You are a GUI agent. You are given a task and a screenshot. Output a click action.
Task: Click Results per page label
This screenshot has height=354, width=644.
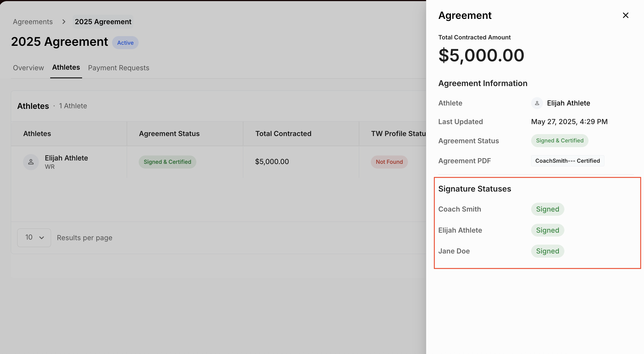tap(85, 238)
